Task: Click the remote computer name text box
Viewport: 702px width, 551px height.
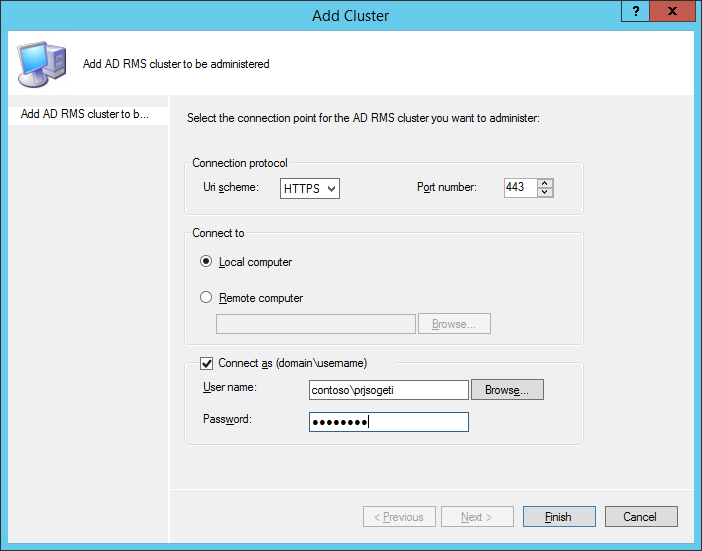Action: (316, 324)
